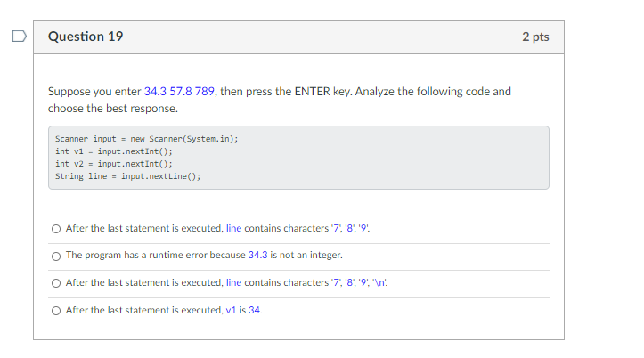Image resolution: width=644 pixels, height=358 pixels.
Task: Select the option that v1 is 34
Action: [56, 311]
